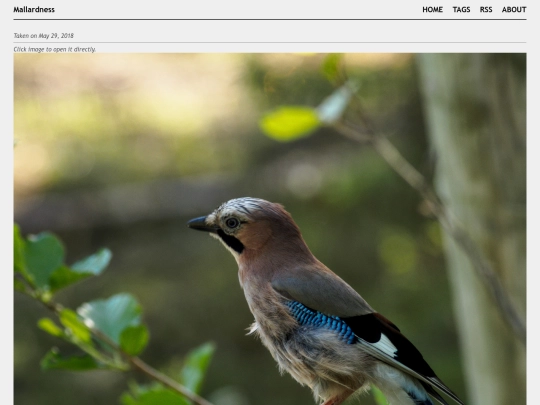Click the jay bird photo to open it
540x405 pixels.
point(270,229)
